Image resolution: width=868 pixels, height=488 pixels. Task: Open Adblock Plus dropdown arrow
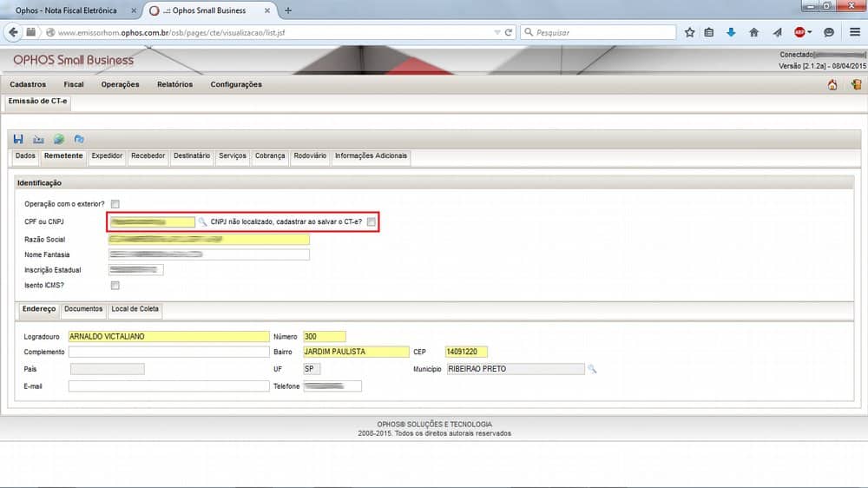coord(809,33)
